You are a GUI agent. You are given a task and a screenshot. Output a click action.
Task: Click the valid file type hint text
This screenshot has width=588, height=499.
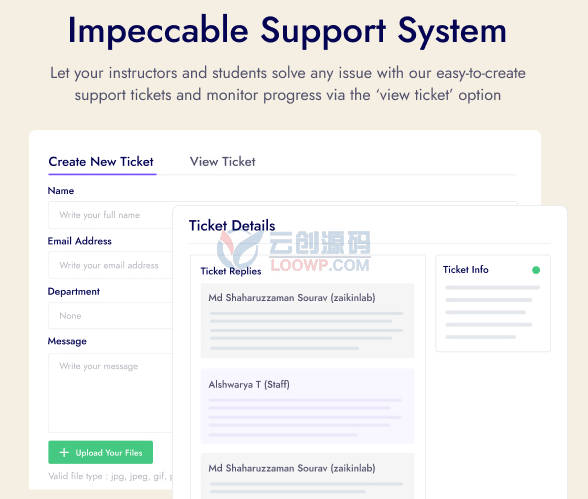pyautogui.click(x=111, y=476)
